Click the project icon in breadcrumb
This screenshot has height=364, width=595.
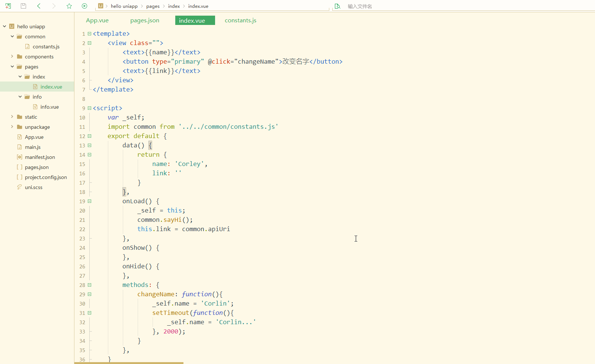(x=100, y=6)
